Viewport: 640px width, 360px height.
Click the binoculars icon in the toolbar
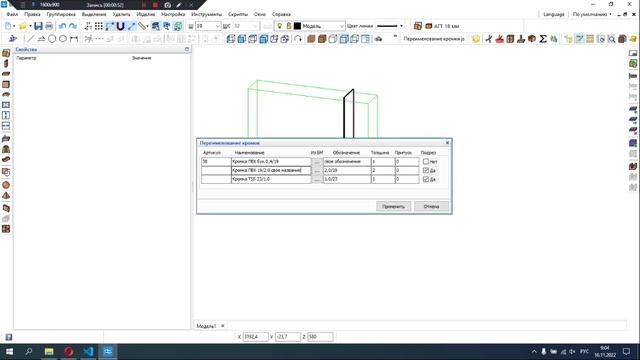tap(378, 39)
